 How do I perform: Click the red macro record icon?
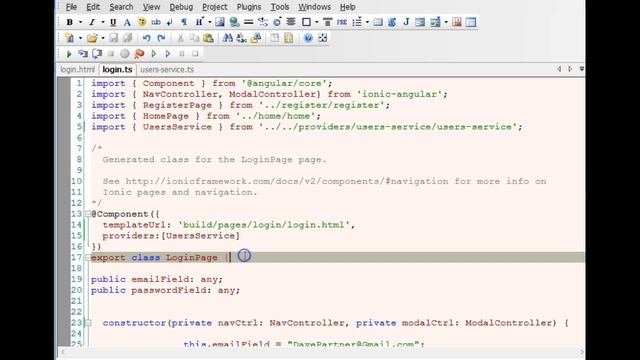(x=139, y=53)
